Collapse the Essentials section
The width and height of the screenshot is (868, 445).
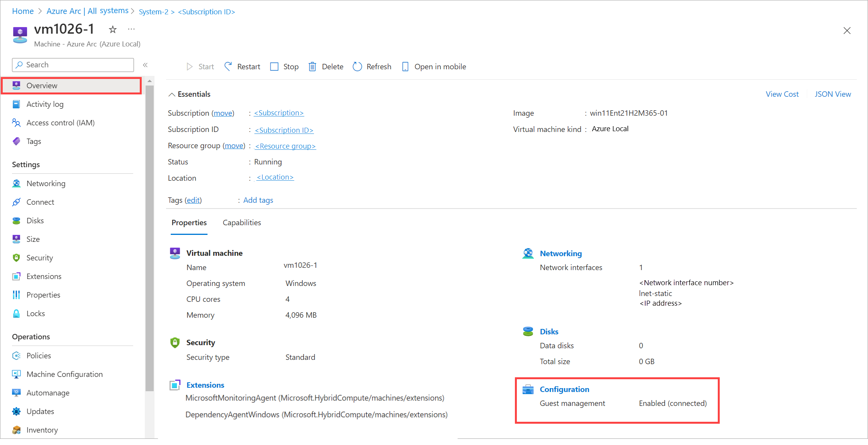(172, 94)
